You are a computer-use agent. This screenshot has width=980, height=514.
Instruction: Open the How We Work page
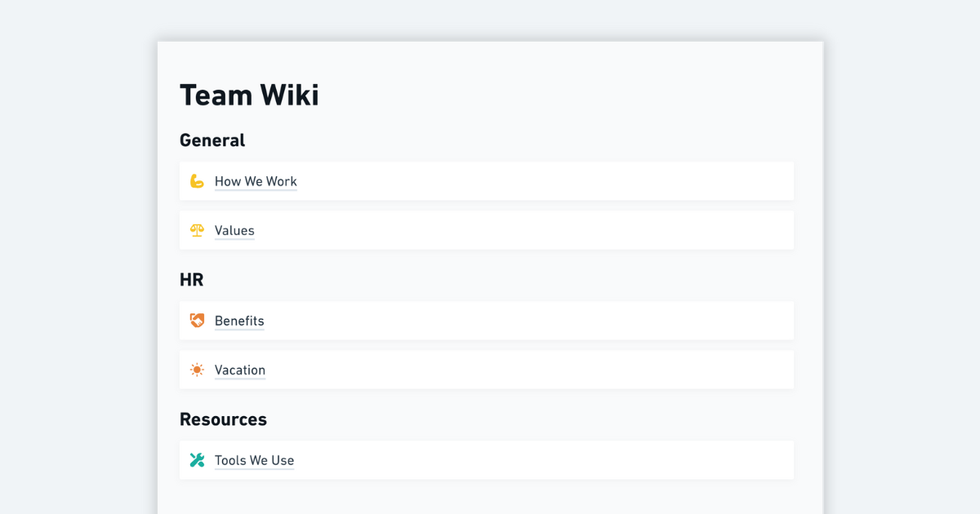pos(256,181)
